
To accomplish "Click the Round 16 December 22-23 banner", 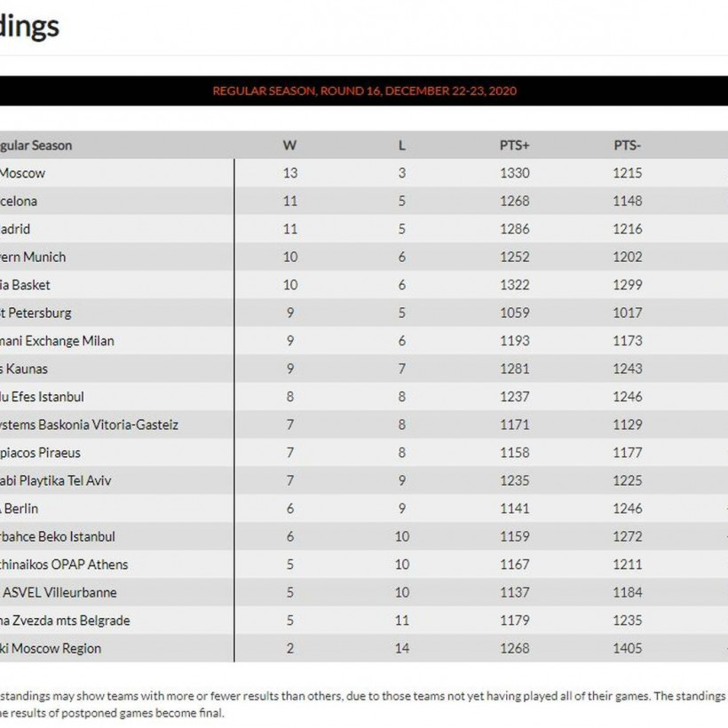I will (364, 91).
